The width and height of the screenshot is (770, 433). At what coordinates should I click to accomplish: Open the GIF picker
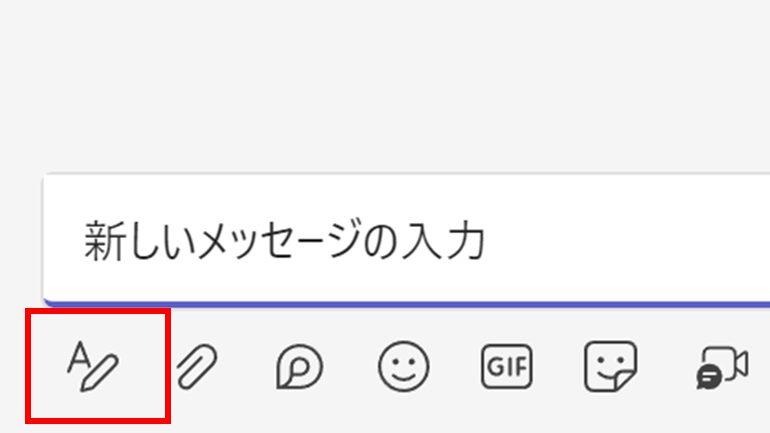click(x=507, y=367)
